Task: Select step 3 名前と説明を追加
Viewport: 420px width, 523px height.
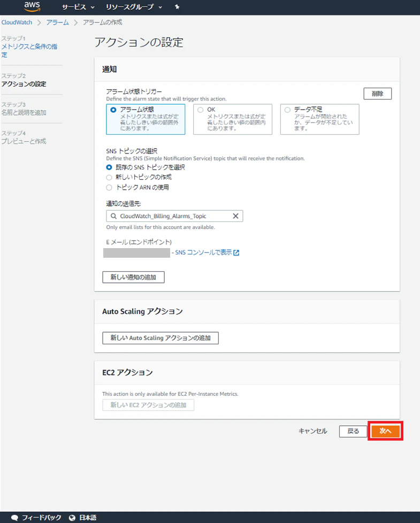Action: [24, 113]
